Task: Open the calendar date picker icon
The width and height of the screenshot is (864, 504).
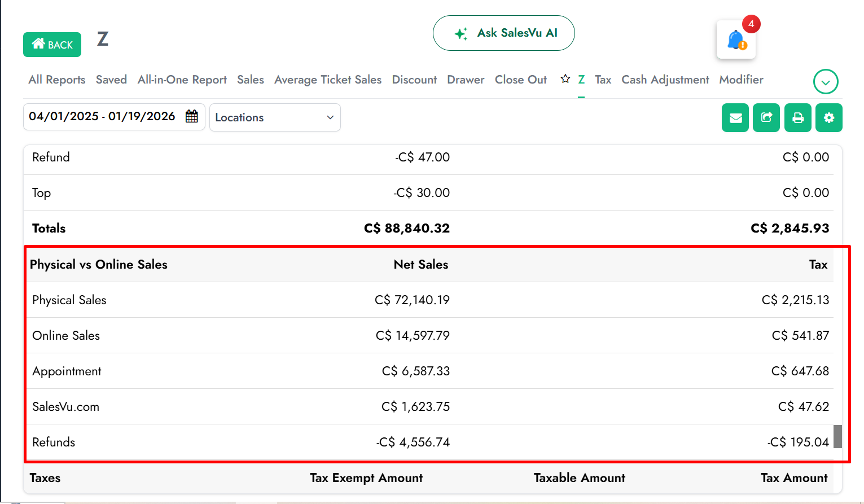Action: click(192, 116)
